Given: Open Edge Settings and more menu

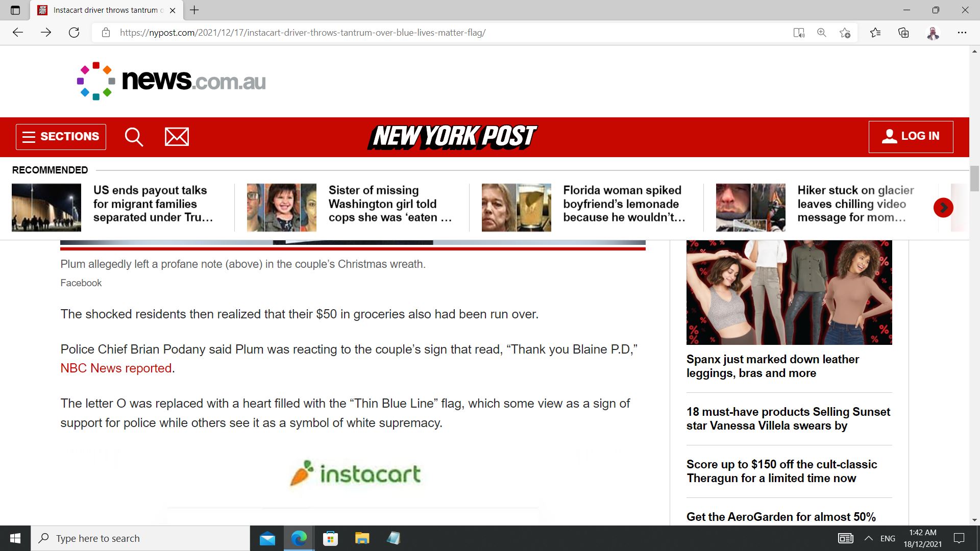Looking at the screenshot, I should [x=962, y=33].
